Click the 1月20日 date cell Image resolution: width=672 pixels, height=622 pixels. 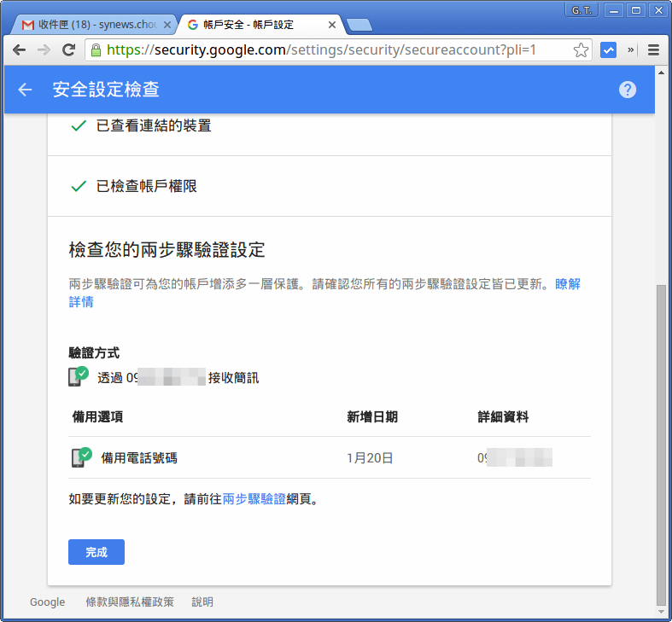[x=370, y=458]
